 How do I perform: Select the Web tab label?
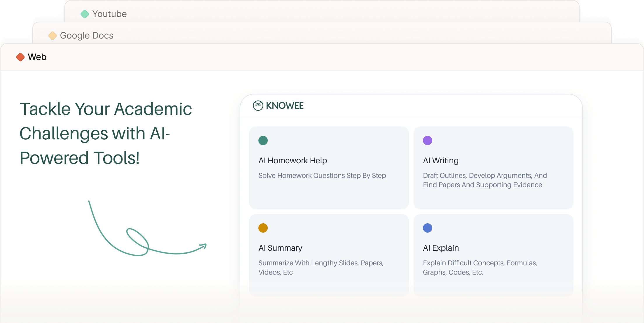click(37, 57)
